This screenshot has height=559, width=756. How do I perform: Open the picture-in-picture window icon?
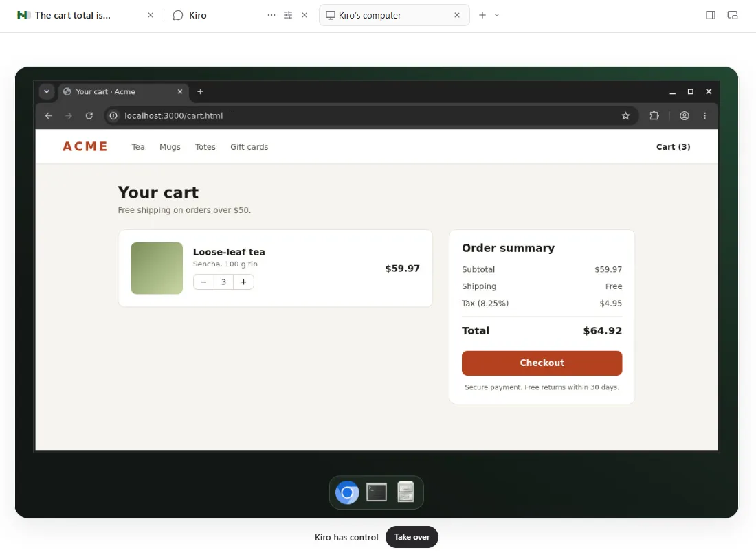click(x=733, y=15)
